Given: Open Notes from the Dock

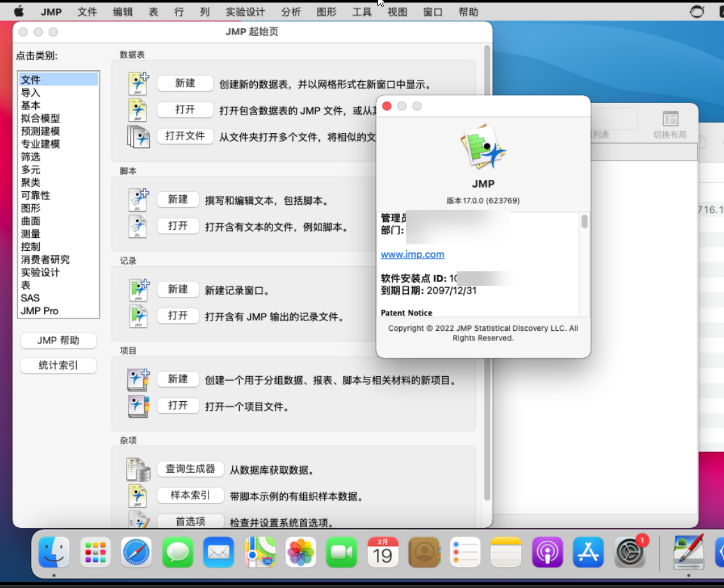Looking at the screenshot, I should [x=506, y=552].
